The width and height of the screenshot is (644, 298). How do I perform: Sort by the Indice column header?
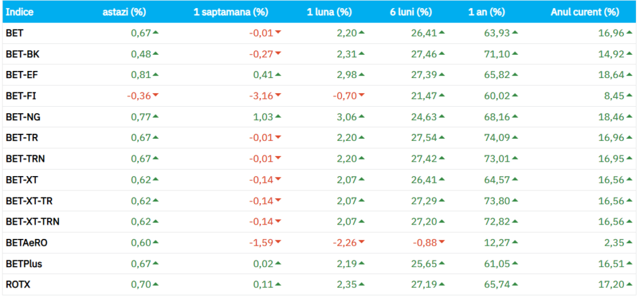coord(19,12)
